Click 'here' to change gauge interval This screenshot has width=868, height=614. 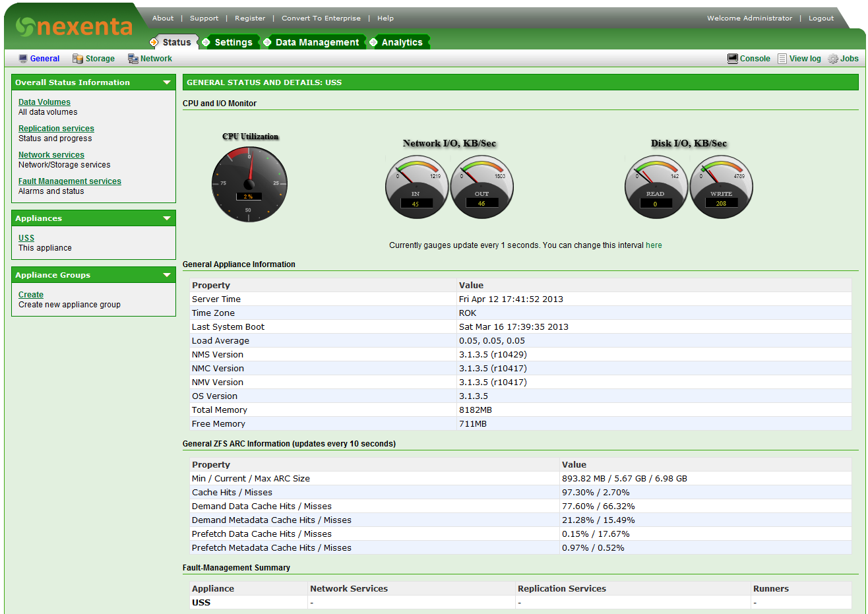click(x=654, y=245)
